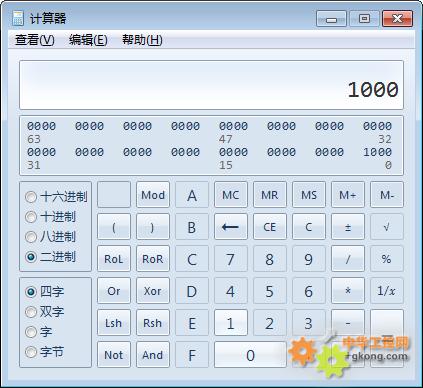Click the multiply asterisk button
The height and width of the screenshot is (388, 423).
[x=348, y=291]
